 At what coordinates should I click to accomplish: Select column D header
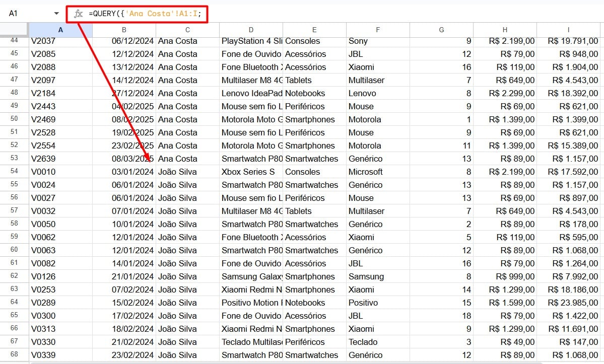tap(251, 30)
